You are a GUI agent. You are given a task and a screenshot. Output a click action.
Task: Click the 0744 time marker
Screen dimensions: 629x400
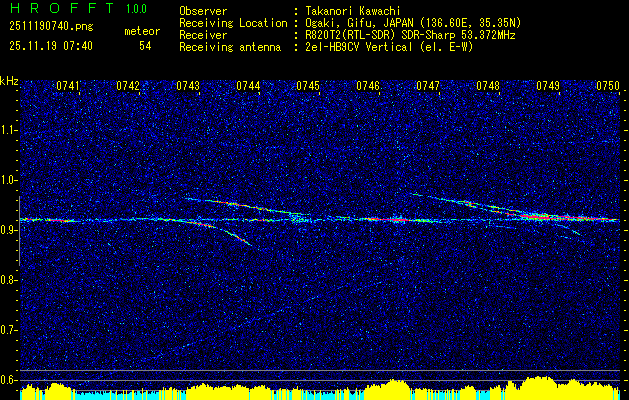(248, 86)
